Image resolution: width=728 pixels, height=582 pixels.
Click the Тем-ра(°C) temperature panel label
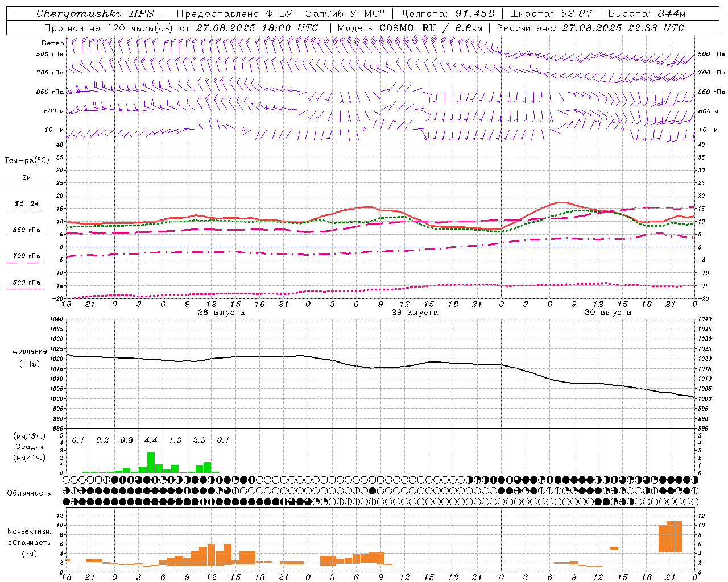point(27,161)
